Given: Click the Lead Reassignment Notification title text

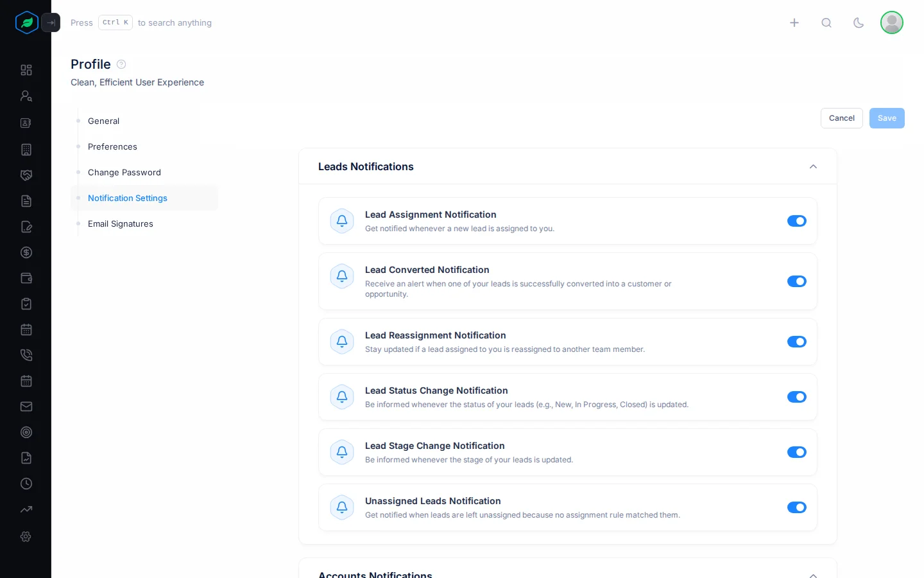Looking at the screenshot, I should pyautogui.click(x=436, y=335).
